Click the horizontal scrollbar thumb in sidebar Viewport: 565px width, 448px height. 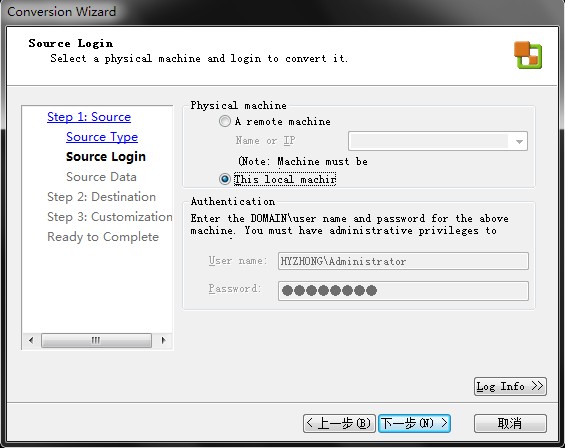point(96,340)
